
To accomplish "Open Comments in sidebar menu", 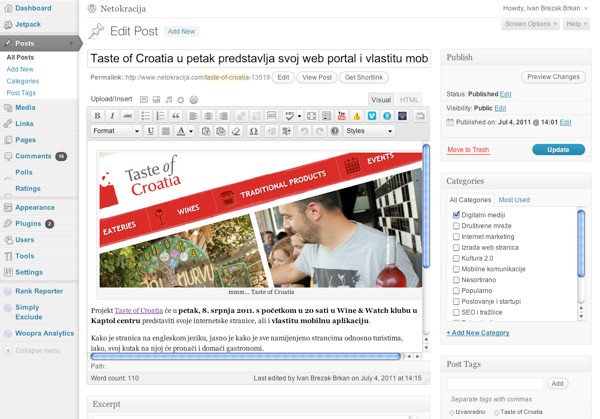I will (33, 156).
